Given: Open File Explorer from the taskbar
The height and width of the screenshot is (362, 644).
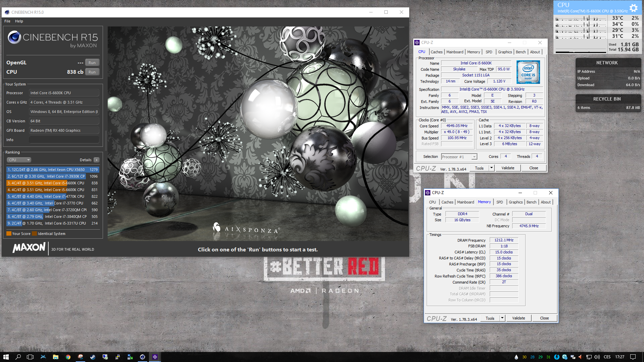Looking at the screenshot, I should coord(56,357).
